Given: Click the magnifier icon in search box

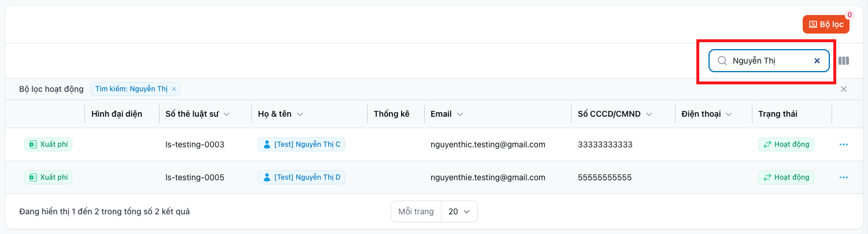Looking at the screenshot, I should [x=722, y=61].
